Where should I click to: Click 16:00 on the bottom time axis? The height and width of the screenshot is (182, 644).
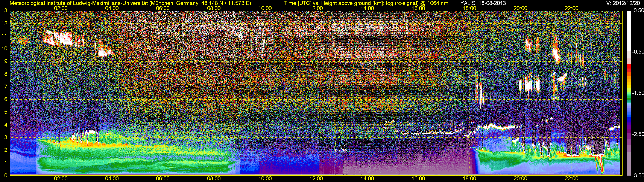pos(418,179)
